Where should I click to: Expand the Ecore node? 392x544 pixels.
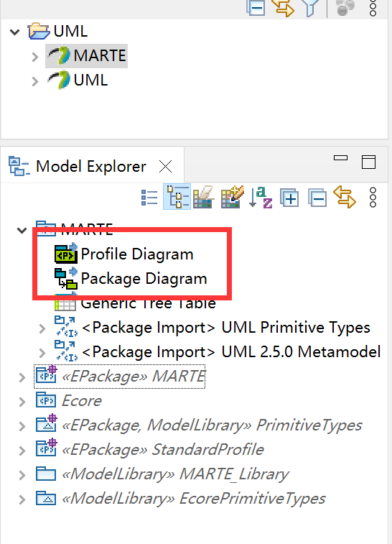click(22, 402)
